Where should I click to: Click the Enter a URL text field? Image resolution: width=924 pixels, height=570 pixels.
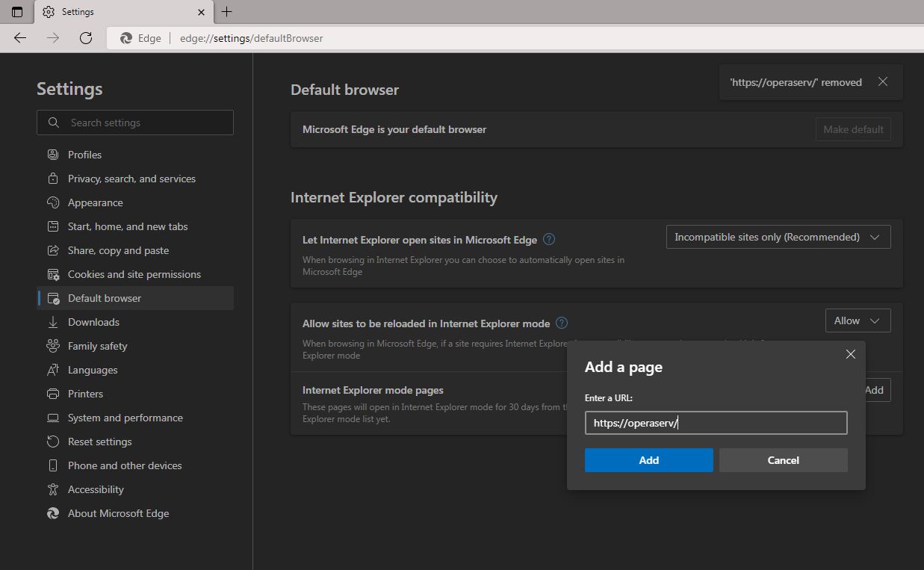point(716,423)
